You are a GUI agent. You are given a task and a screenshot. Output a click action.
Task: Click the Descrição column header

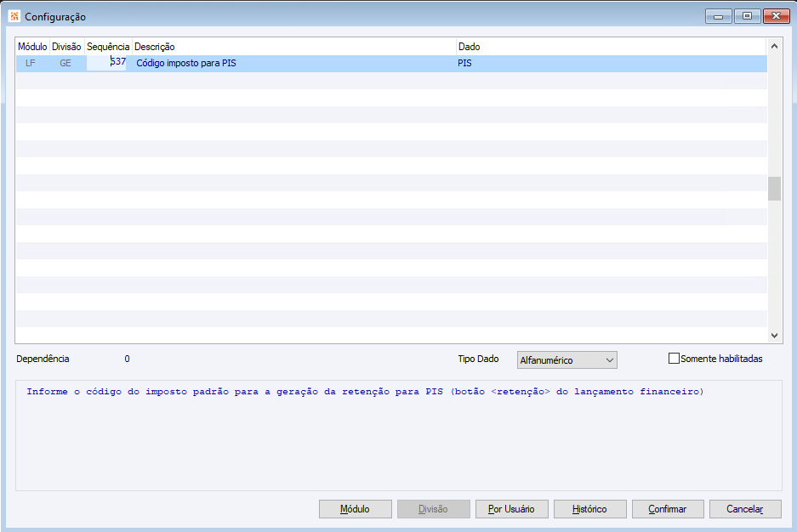pos(294,47)
